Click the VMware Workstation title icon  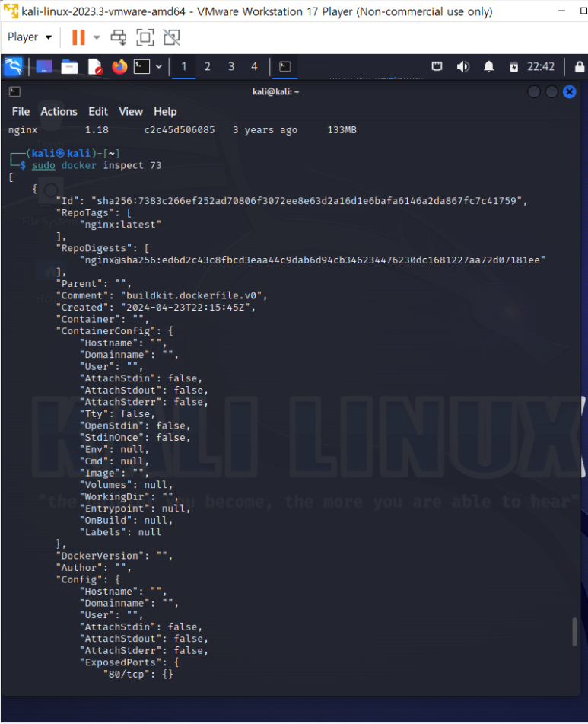coord(11,11)
